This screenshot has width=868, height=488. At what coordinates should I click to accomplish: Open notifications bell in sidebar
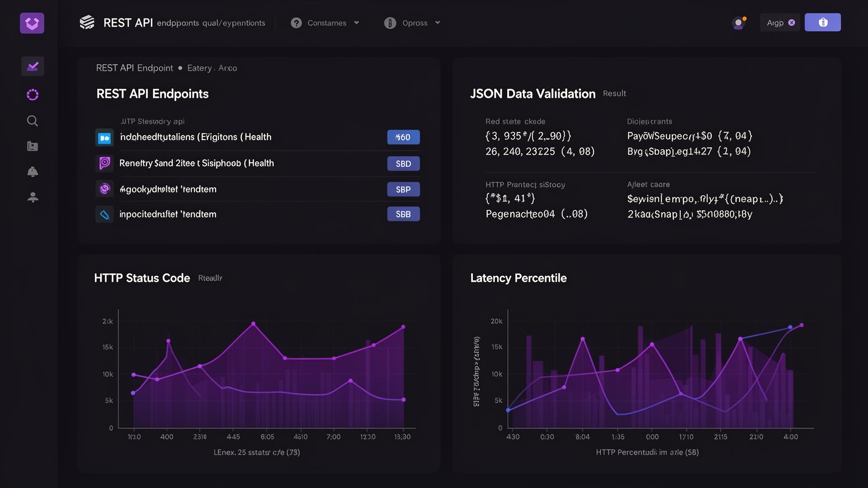[33, 172]
